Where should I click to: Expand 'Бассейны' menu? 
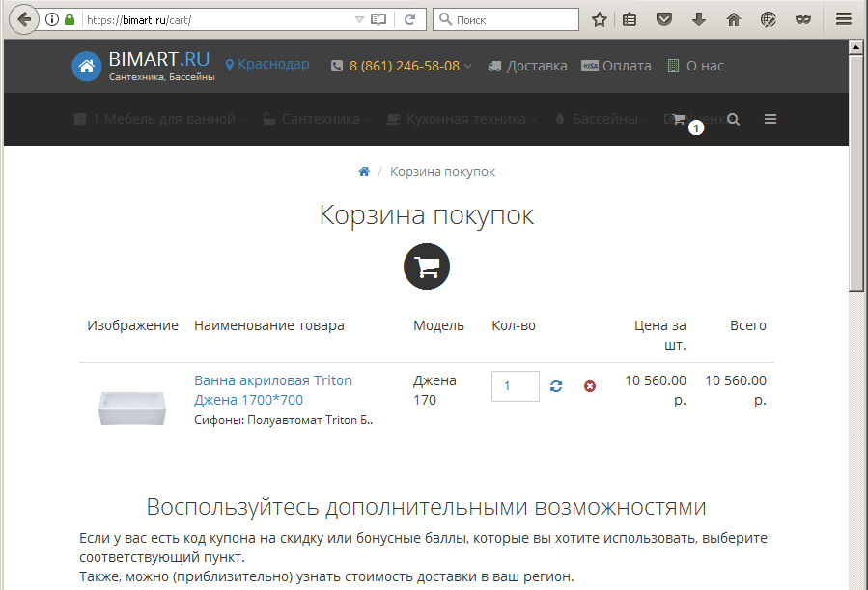point(602,119)
